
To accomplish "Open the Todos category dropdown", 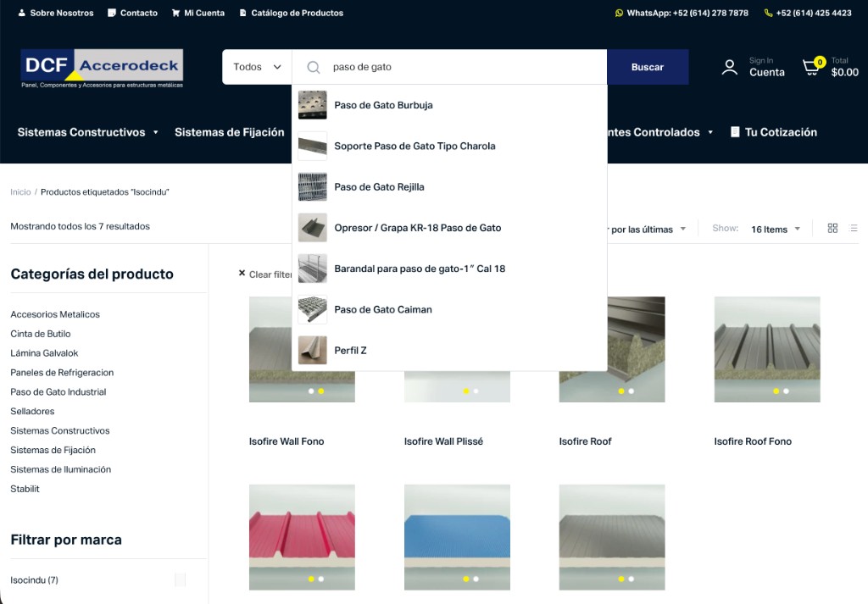I will (x=257, y=67).
